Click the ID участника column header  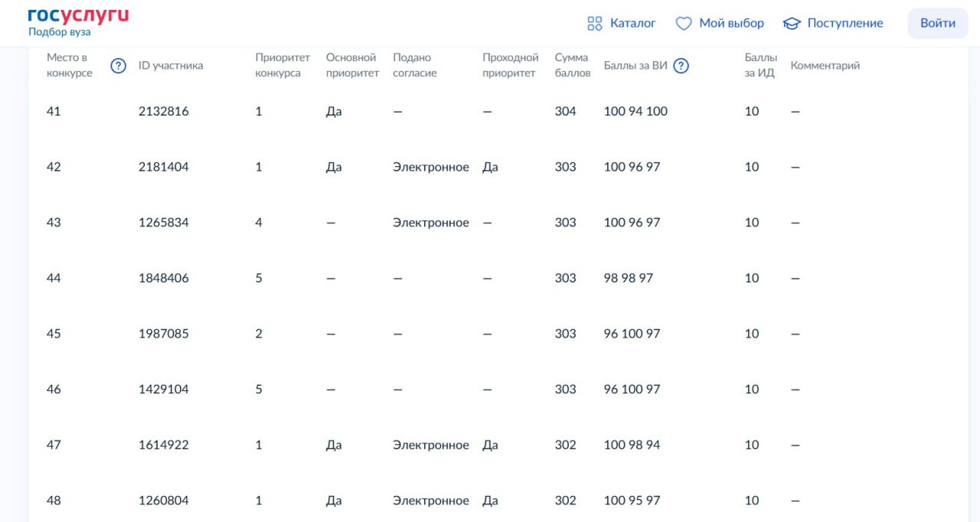point(171,66)
